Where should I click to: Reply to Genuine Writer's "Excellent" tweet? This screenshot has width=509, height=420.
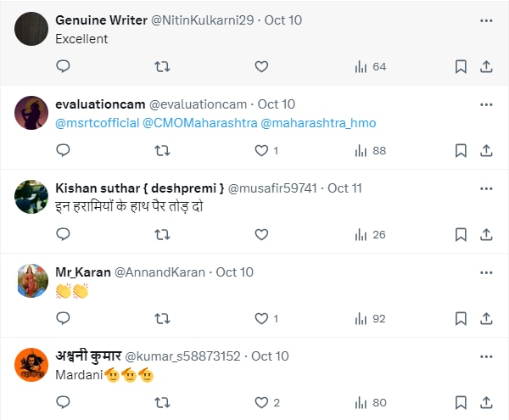click(x=63, y=66)
